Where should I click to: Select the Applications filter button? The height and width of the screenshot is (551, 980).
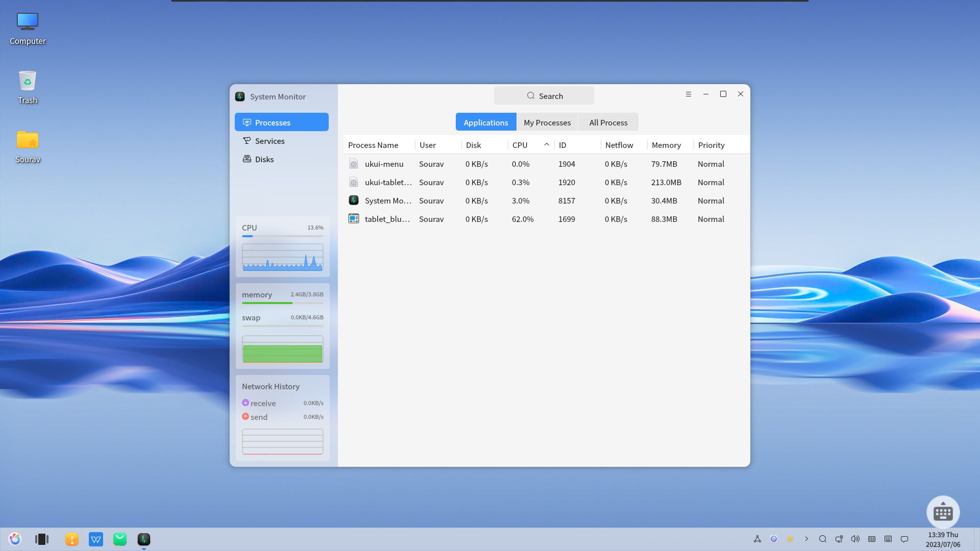pyautogui.click(x=485, y=122)
